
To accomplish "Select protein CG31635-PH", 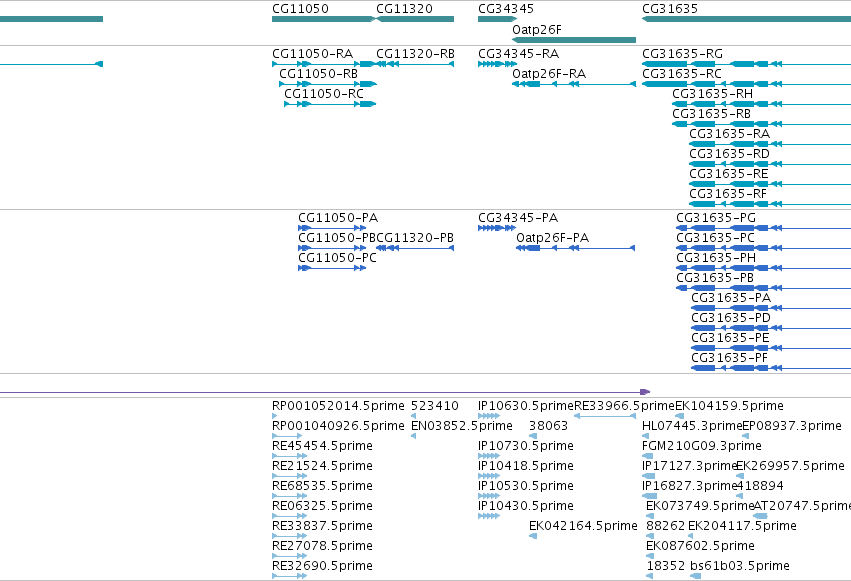I will pos(716,258).
